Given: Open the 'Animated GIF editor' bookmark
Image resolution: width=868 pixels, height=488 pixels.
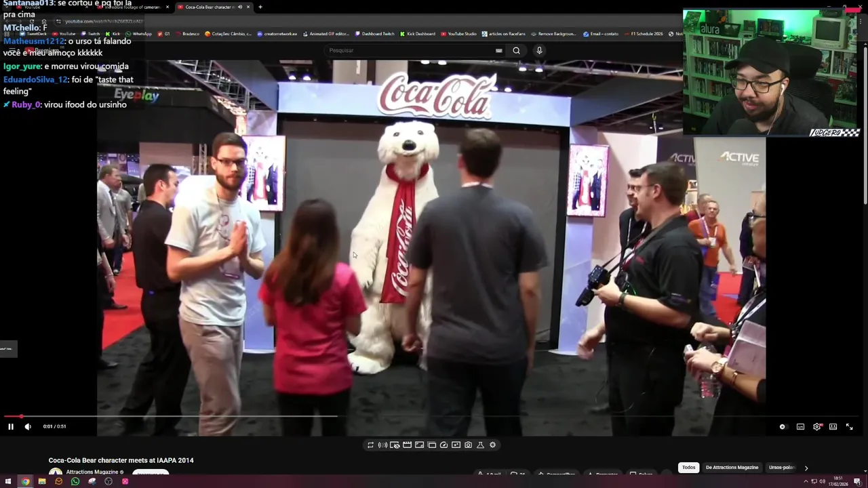Looking at the screenshot, I should coord(326,34).
